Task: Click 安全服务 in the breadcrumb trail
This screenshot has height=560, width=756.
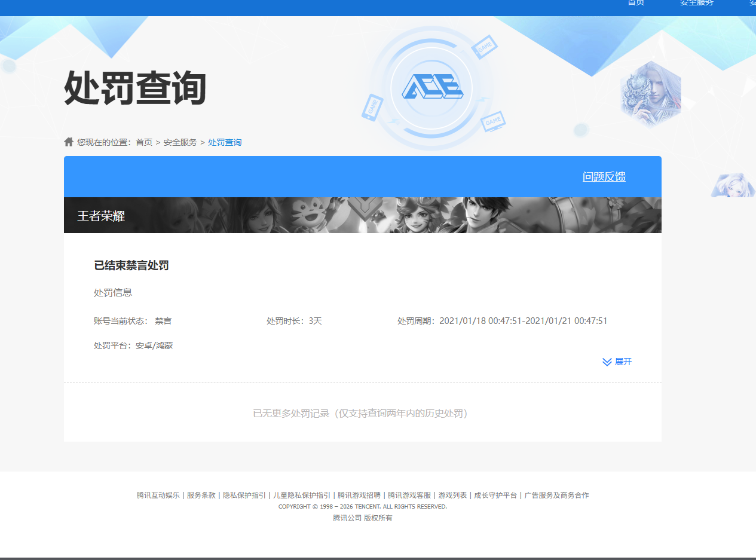Action: coord(179,142)
